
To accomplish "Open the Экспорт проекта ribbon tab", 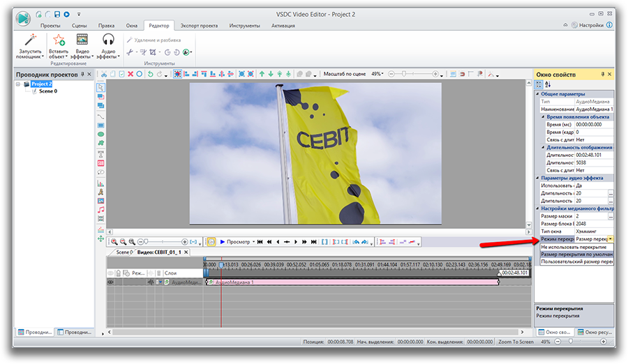I will (199, 26).
